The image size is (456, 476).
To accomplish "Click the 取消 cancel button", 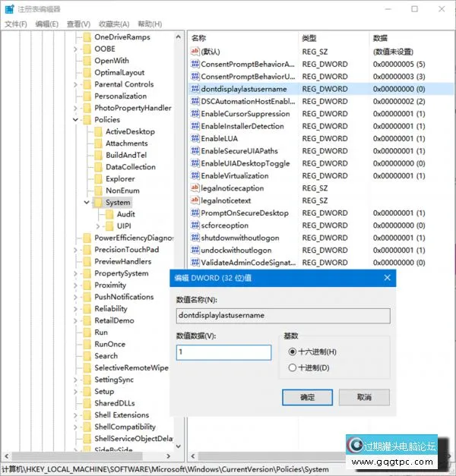I will tap(365, 397).
